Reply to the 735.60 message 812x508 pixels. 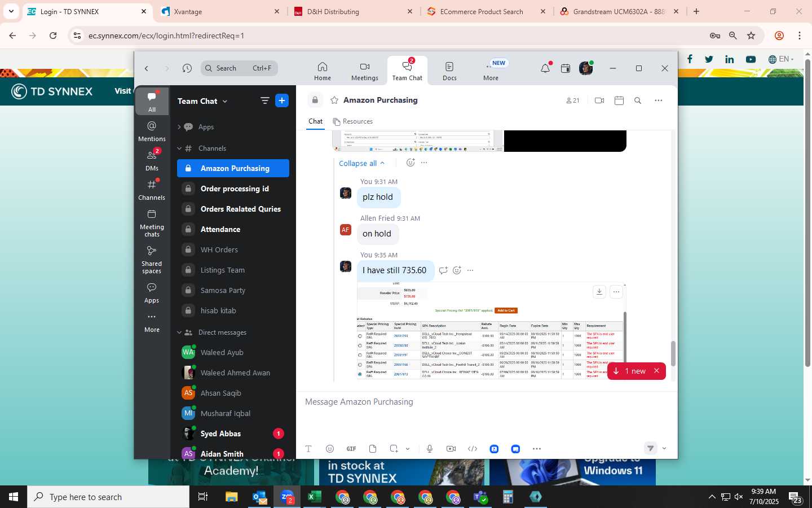(443, 270)
